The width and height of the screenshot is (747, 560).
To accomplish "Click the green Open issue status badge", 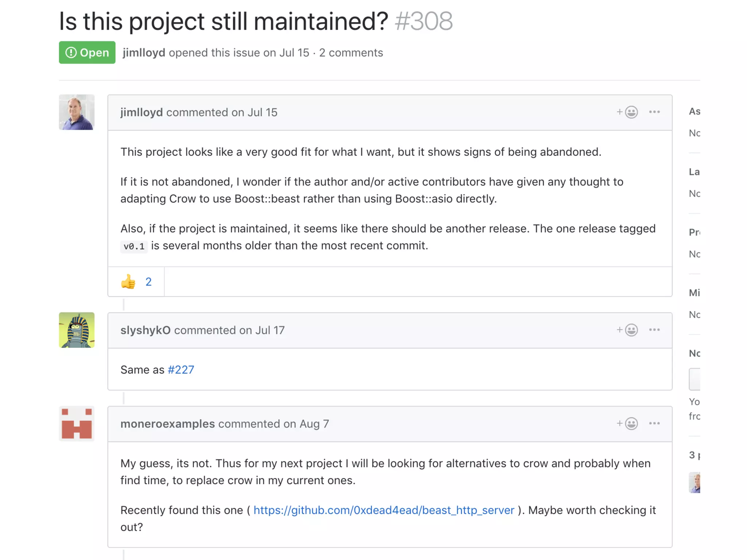I will tap(87, 52).
